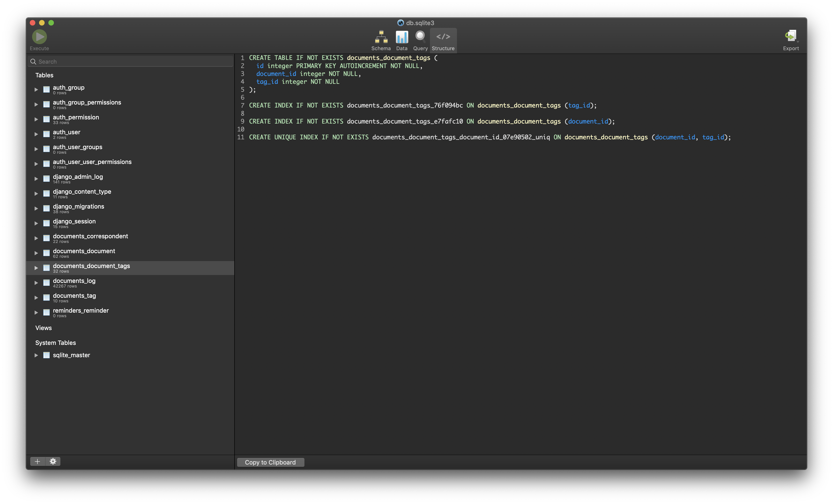833x504 pixels.
Task: Click the add table plus button
Action: tap(37, 461)
